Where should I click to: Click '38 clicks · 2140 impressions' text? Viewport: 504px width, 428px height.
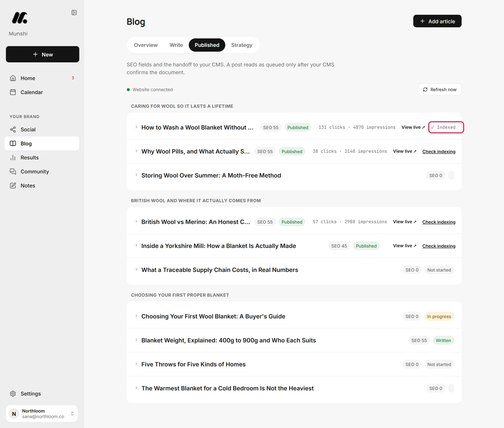point(350,151)
